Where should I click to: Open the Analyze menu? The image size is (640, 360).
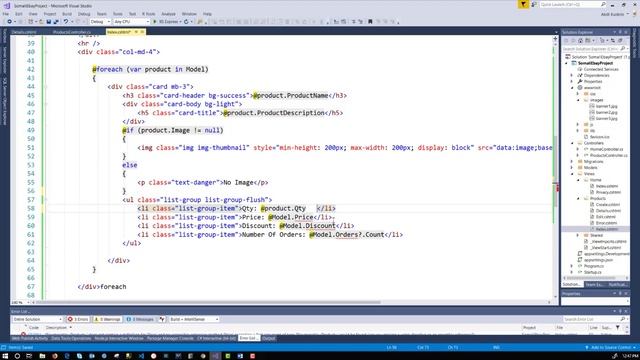pos(168,14)
